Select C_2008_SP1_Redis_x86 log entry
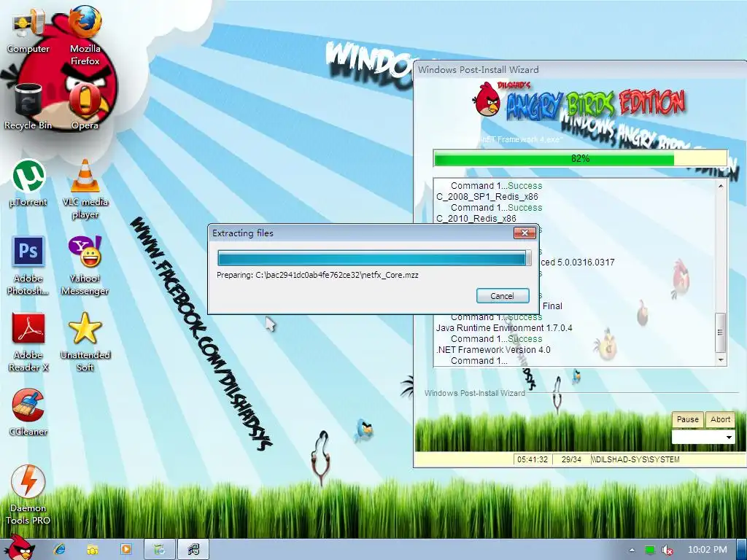The height and width of the screenshot is (560, 747). click(x=487, y=197)
